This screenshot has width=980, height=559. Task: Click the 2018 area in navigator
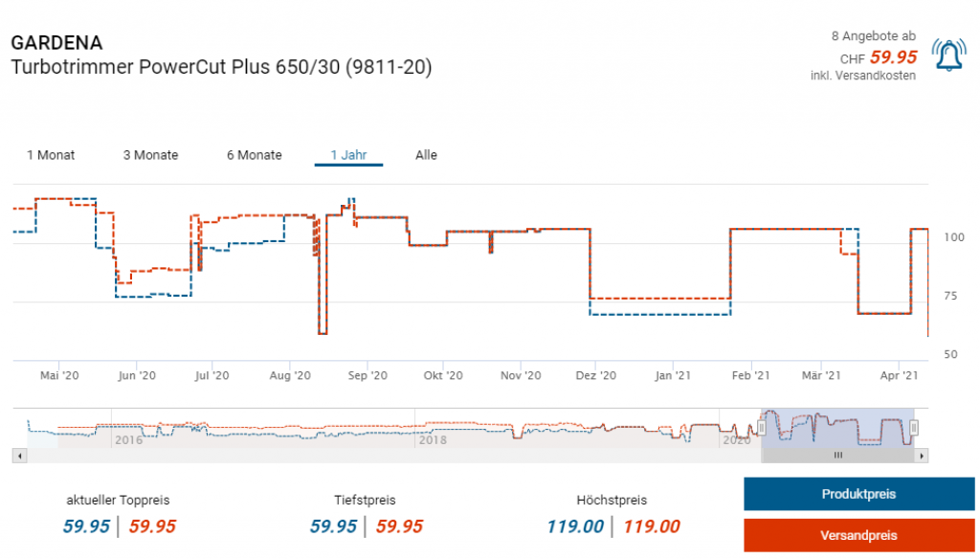[432, 439]
